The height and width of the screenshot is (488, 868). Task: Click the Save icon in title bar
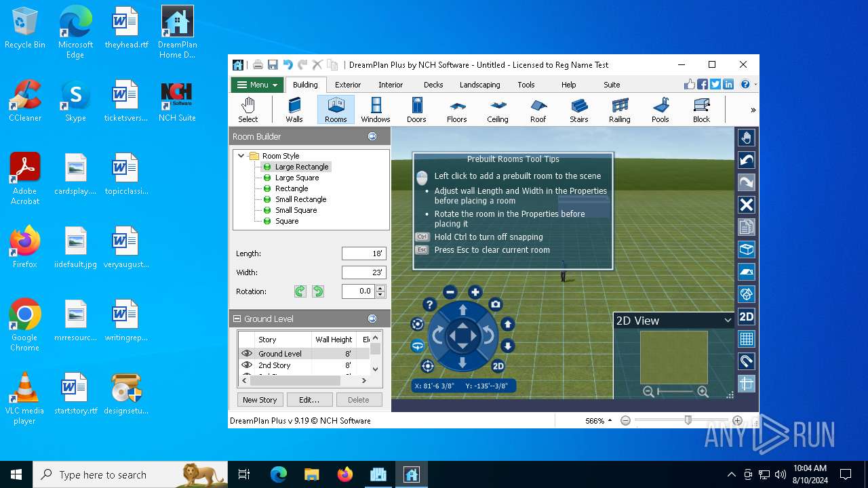[273, 65]
